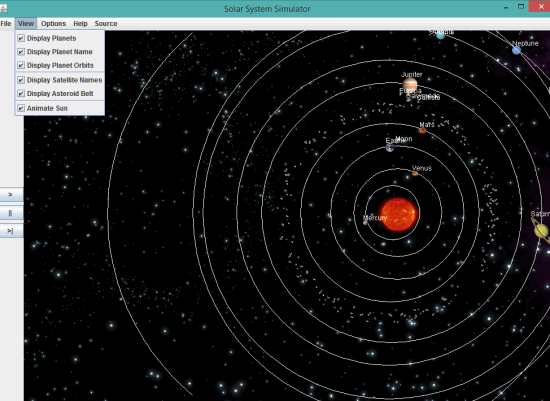Click the Sun in the center
The width and height of the screenshot is (550, 401).
click(x=399, y=214)
